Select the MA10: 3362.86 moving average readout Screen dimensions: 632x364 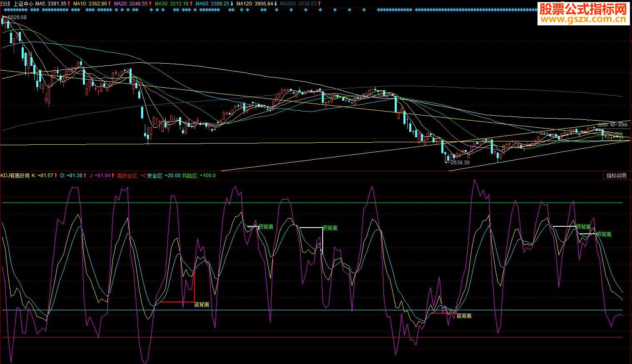(x=90, y=3)
